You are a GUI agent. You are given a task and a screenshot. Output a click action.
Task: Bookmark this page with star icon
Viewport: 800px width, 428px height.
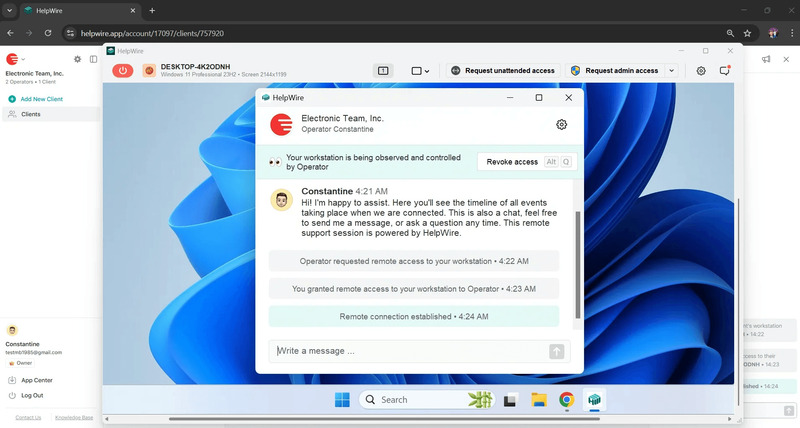tap(747, 33)
